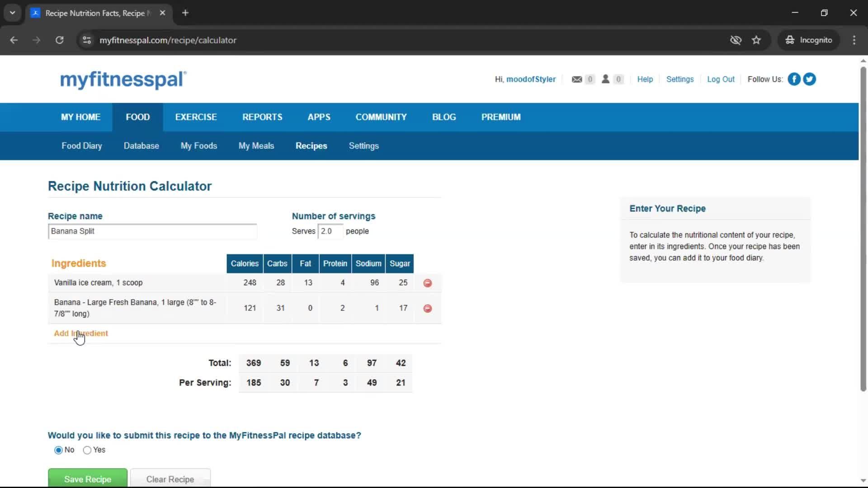Remove the Vanilla ice cream ingredient
Viewport: 868px width, 488px height.
[x=427, y=283]
